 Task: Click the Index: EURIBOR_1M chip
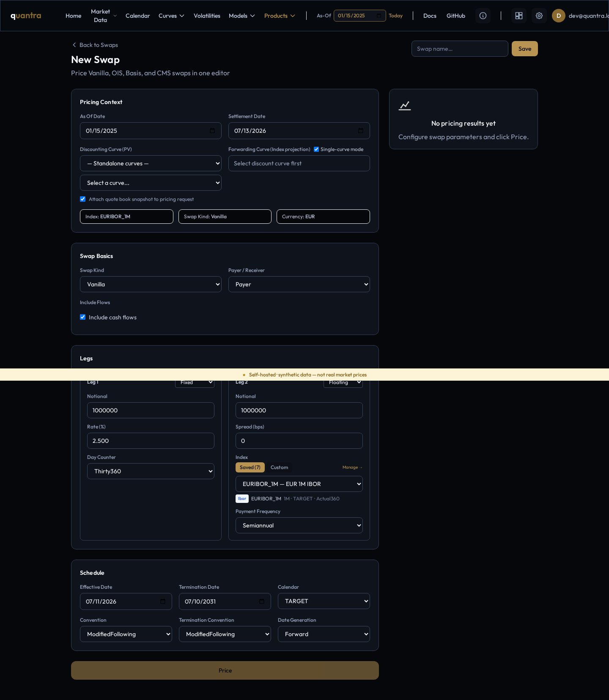126,217
